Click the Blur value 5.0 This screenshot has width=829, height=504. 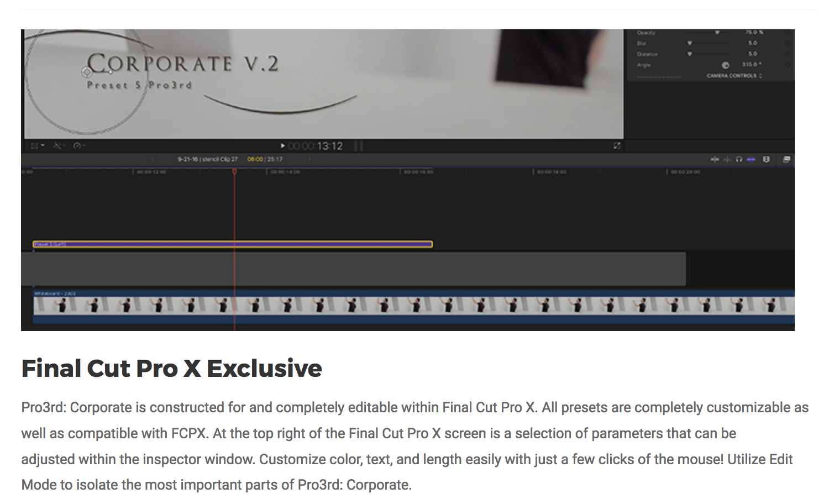pyautogui.click(x=753, y=43)
